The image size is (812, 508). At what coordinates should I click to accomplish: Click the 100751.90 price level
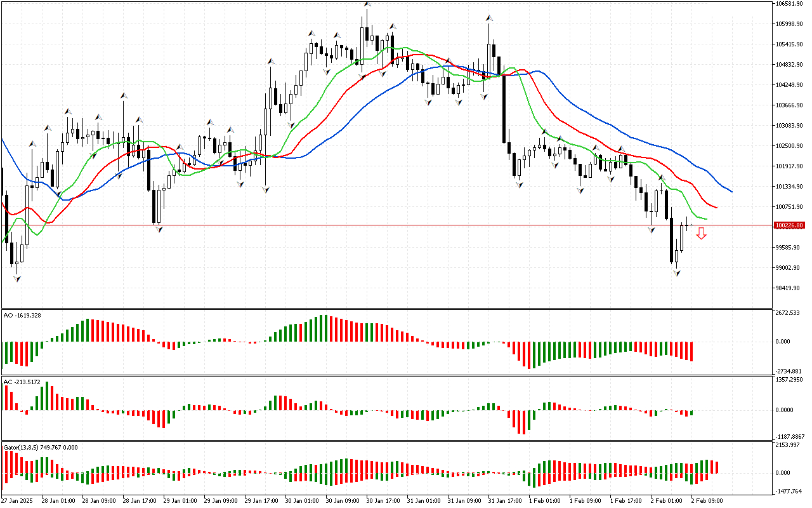[790, 207]
